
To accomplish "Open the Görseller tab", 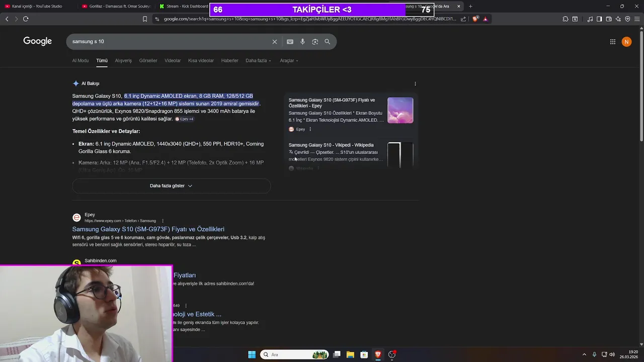I will 148,61.
